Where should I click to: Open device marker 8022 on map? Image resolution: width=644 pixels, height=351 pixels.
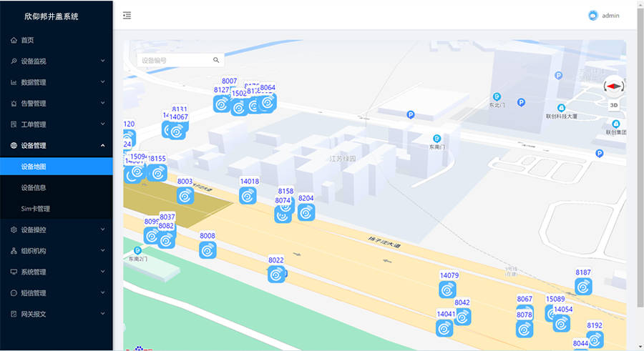tap(276, 274)
